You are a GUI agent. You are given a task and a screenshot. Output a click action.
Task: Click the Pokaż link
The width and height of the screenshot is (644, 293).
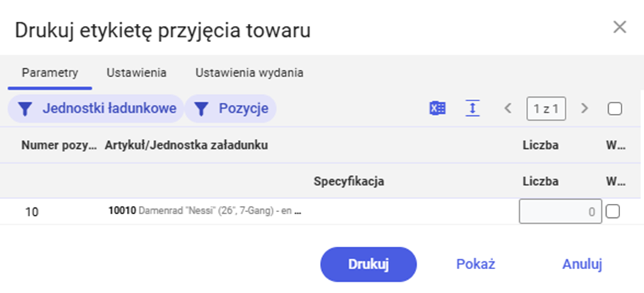click(x=476, y=264)
